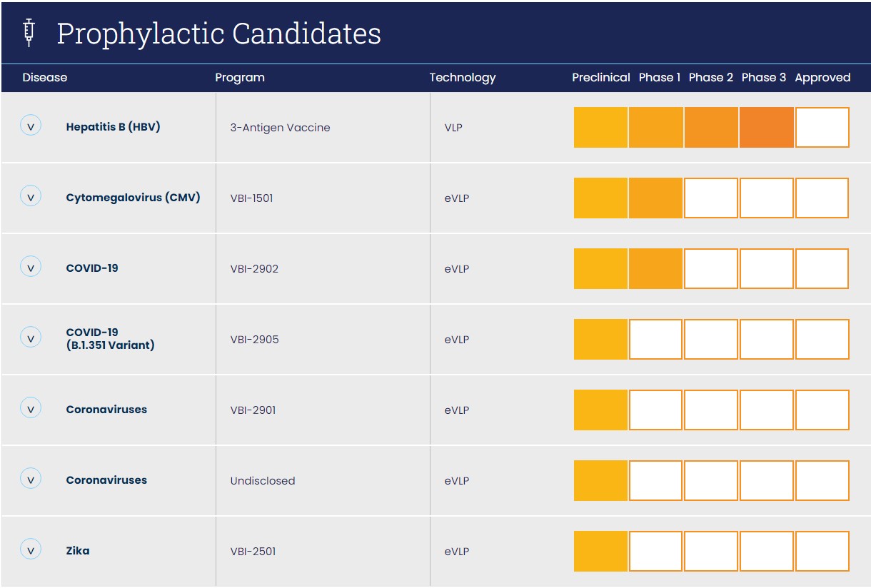Image resolution: width=871 pixels, height=588 pixels.
Task: Click the 3-Antigen Vaccine program text
Action: pos(280,128)
